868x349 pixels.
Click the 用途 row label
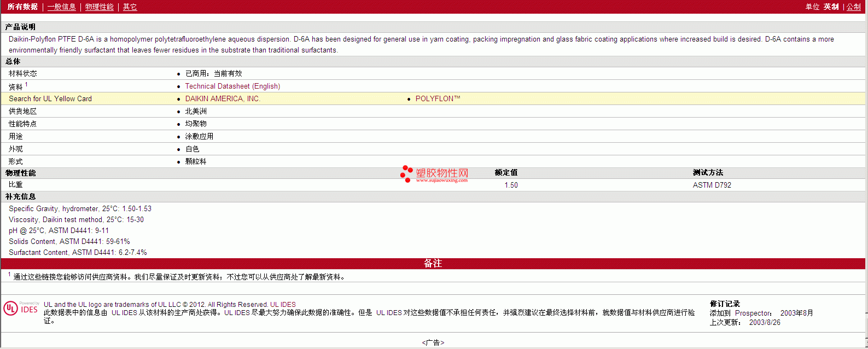(16, 137)
